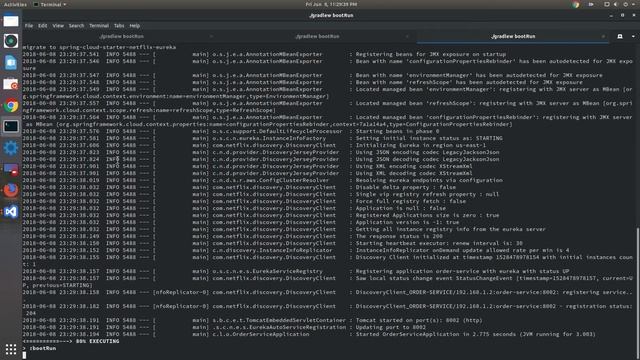
Task: Click 'Setting initial instance status as: STARTING'
Action: click(429, 138)
